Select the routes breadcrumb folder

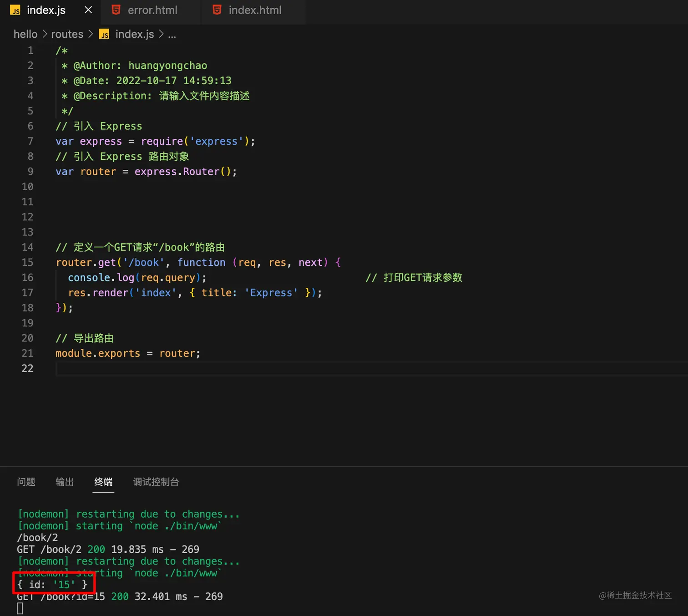click(x=67, y=34)
